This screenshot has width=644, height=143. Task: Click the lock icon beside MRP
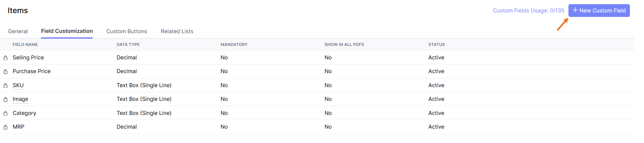click(x=5, y=127)
